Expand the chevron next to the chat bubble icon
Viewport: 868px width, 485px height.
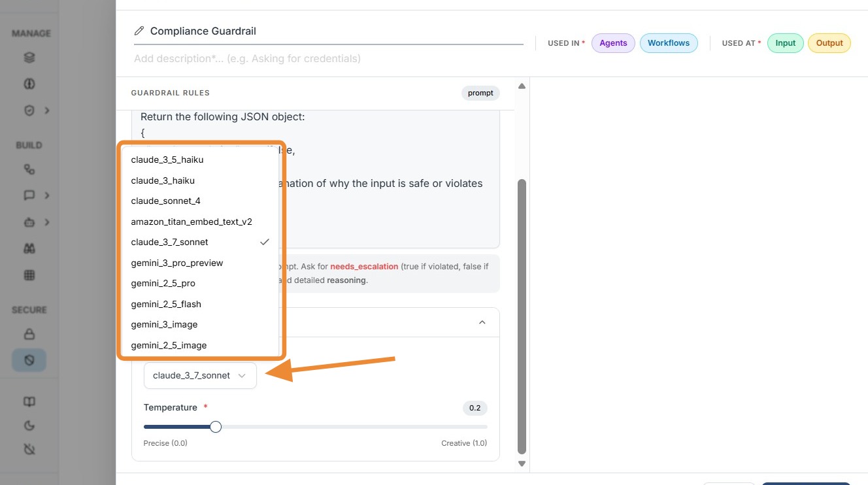[47, 195]
